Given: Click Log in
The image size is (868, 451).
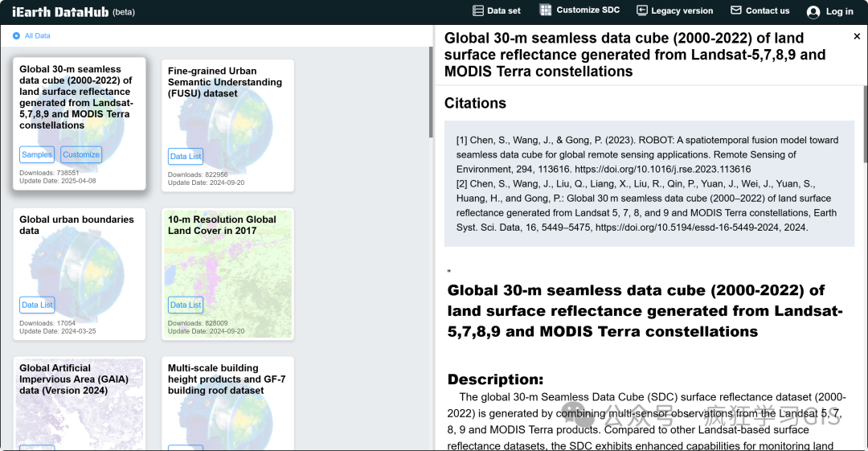Looking at the screenshot, I should pos(829,11).
